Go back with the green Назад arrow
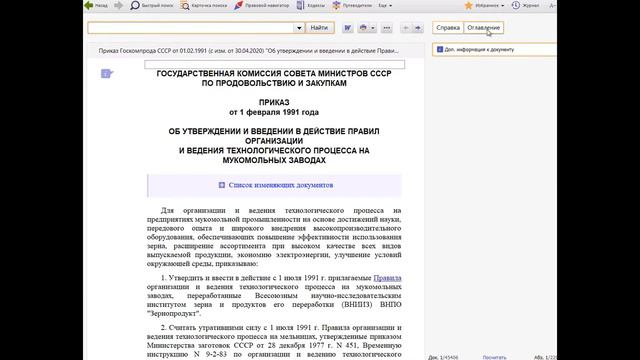The height and width of the screenshot is (360, 640). tap(96, 6)
